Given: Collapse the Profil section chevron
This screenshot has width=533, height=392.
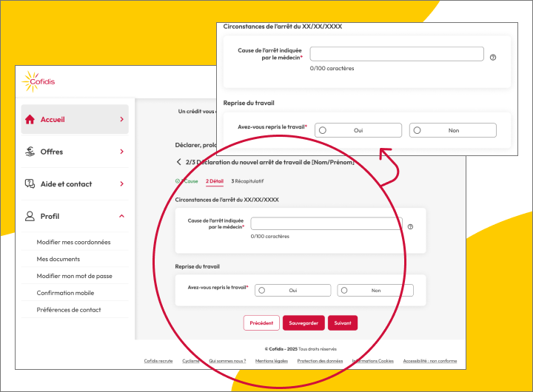Looking at the screenshot, I should [121, 217].
